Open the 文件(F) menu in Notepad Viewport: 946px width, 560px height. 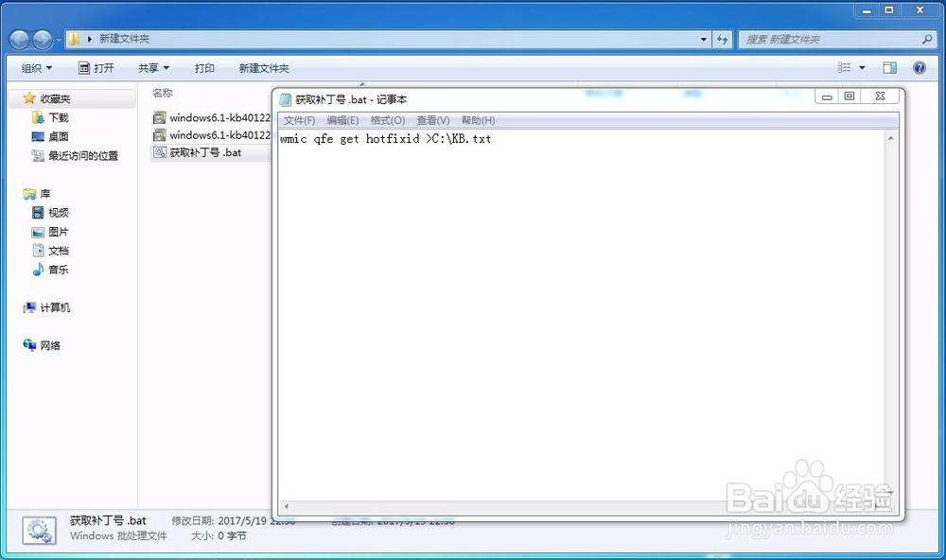coord(298,120)
